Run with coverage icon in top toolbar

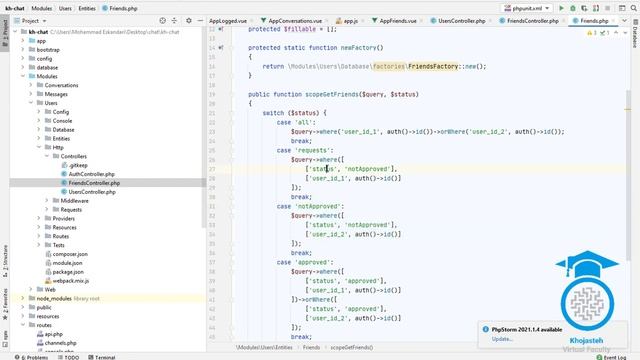pyautogui.click(x=584, y=8)
